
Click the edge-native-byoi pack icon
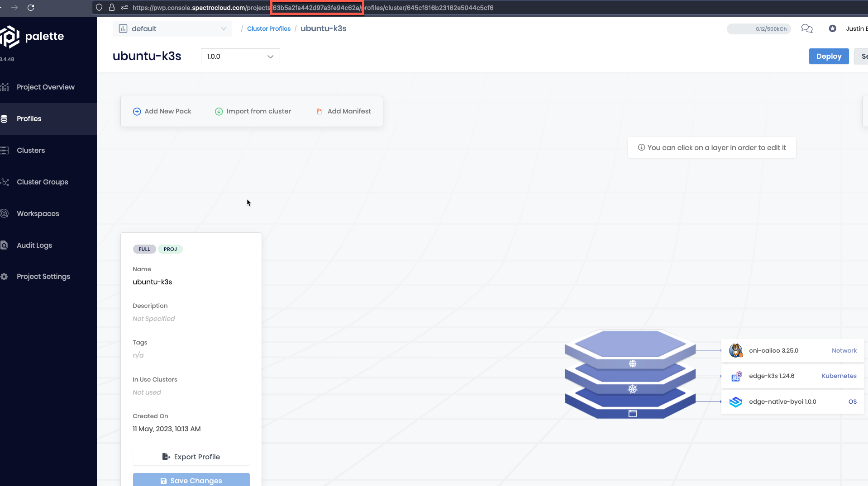[736, 401]
